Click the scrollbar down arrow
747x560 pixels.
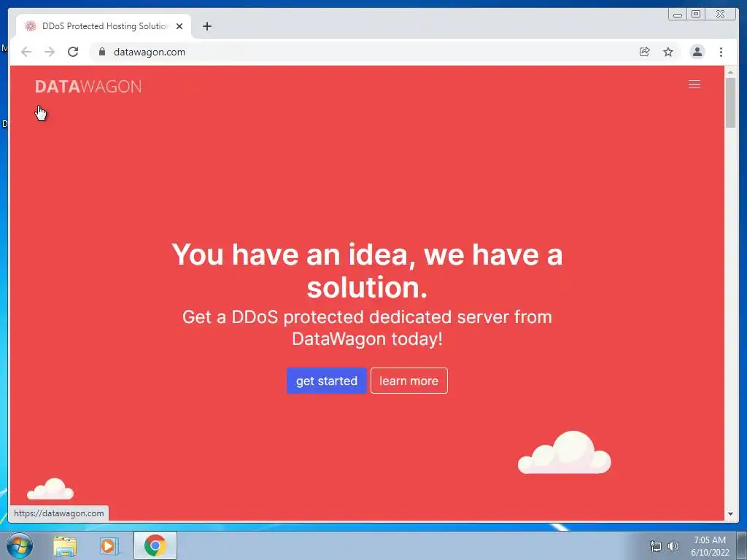[x=730, y=514]
